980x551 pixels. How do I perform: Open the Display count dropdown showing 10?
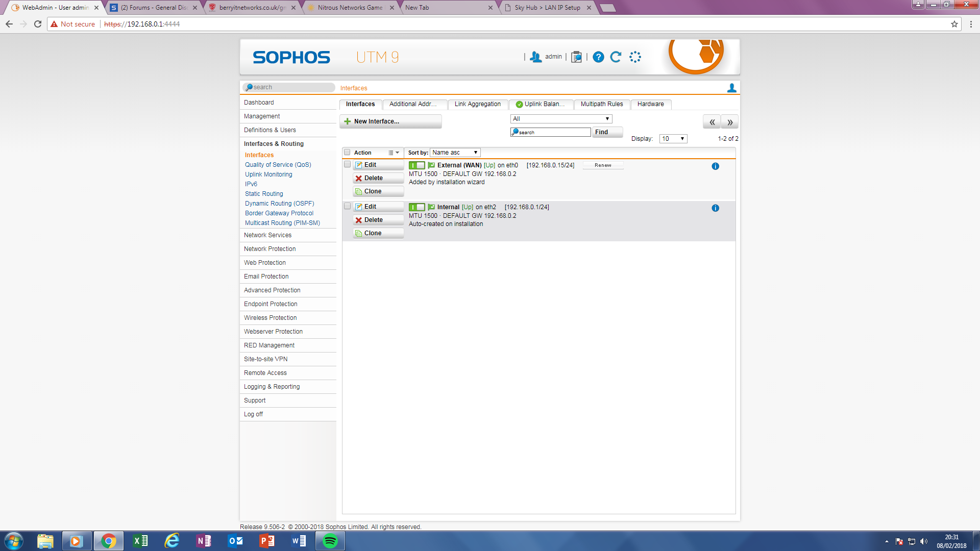point(673,139)
